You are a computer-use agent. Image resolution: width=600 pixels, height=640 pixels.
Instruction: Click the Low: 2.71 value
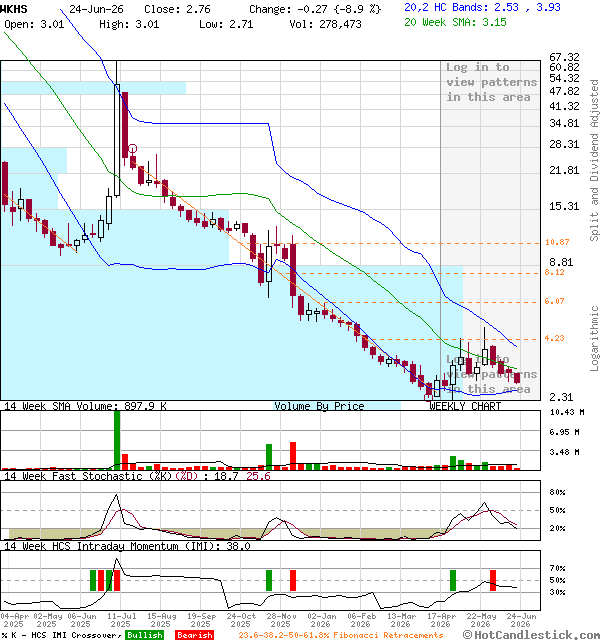pyautogui.click(x=226, y=24)
